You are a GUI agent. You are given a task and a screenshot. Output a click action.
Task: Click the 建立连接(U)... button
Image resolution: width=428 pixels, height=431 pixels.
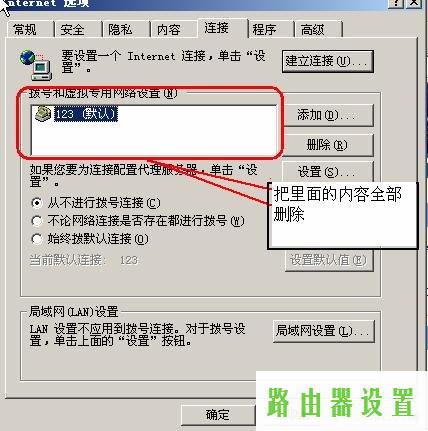point(328,61)
